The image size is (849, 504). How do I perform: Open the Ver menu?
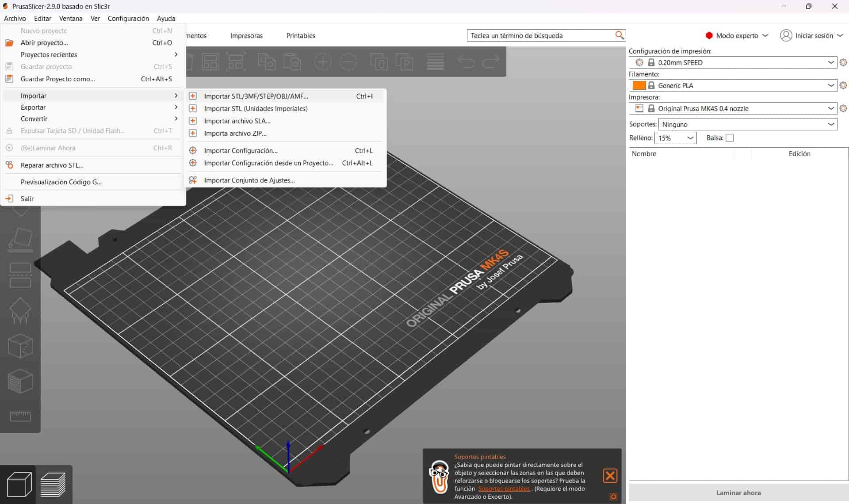[x=95, y=18]
